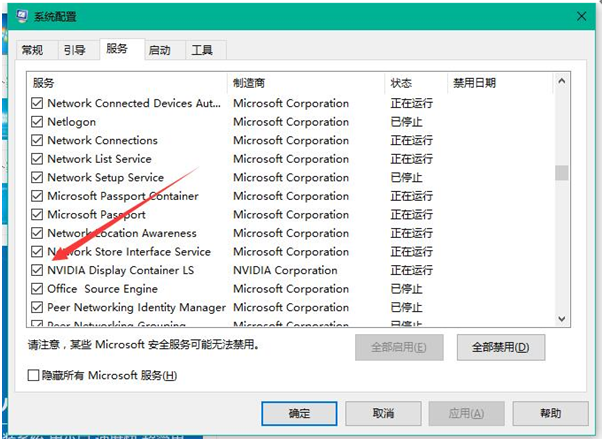Check 隐藏所有 Microsoft 服务 checkbox
Viewport: 602px width, 439px height.
tap(34, 376)
